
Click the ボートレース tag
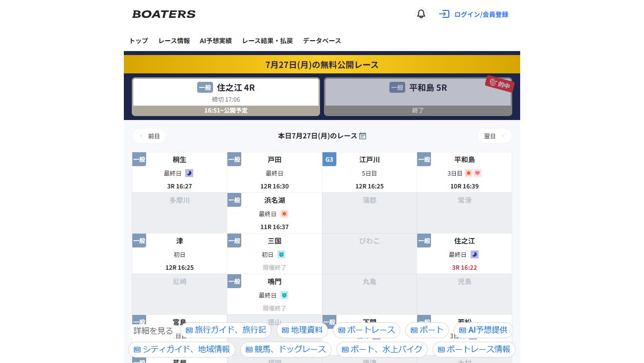[x=367, y=330]
